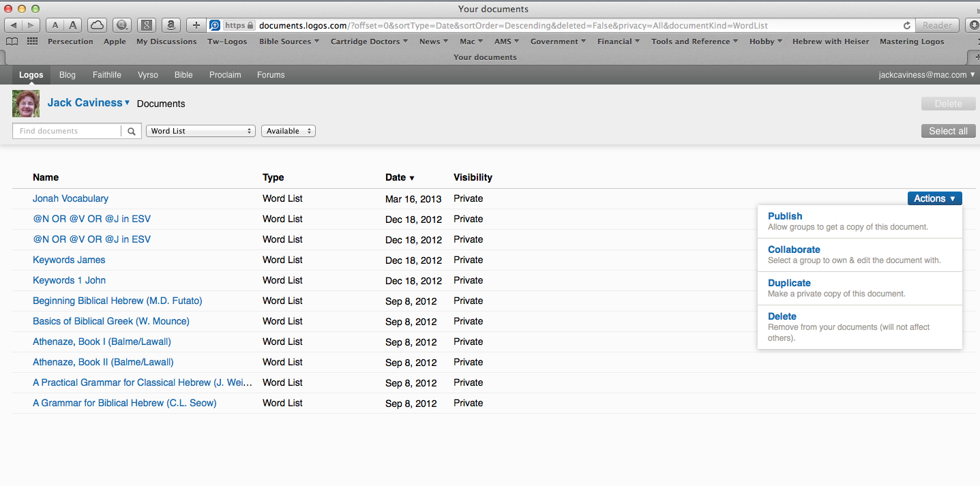
Task: Click the https padlock badge
Action: pos(239,25)
